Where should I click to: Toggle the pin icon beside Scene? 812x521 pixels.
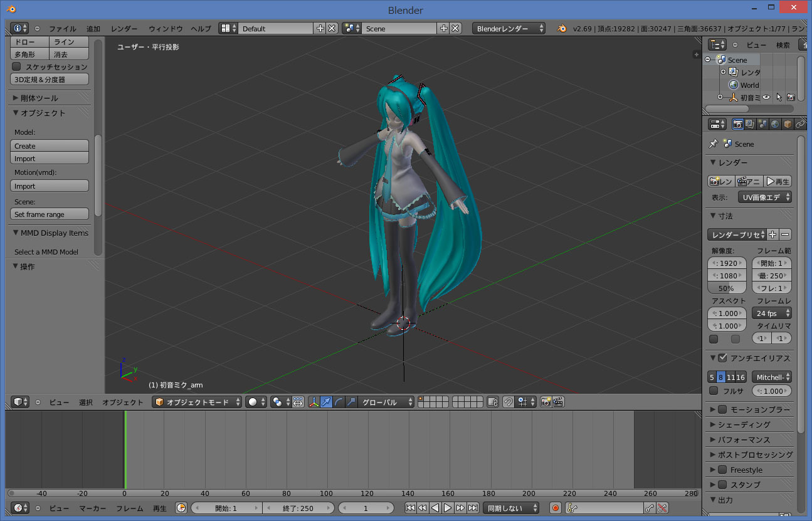[713, 144]
